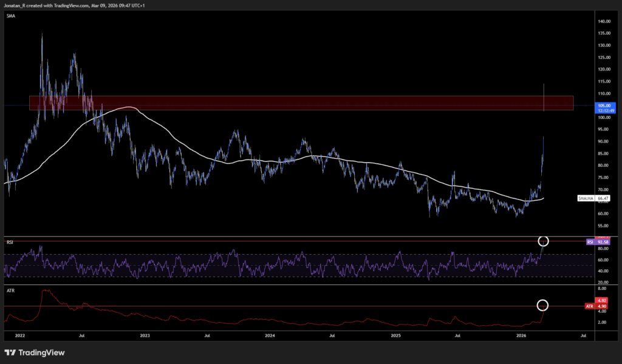Click the 2023 label on time axis
The image size is (622, 364).
click(x=145, y=335)
